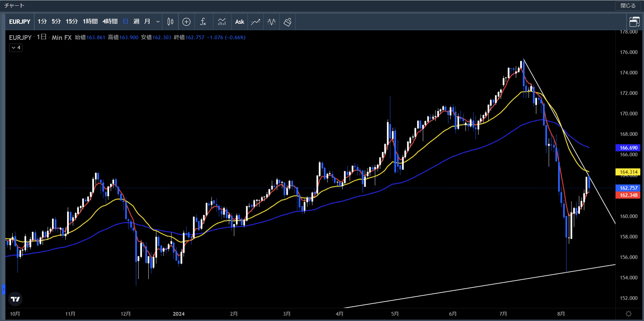This screenshot has height=321, width=644.
Task: Click the yellow 164.314 price label
Action: point(628,172)
